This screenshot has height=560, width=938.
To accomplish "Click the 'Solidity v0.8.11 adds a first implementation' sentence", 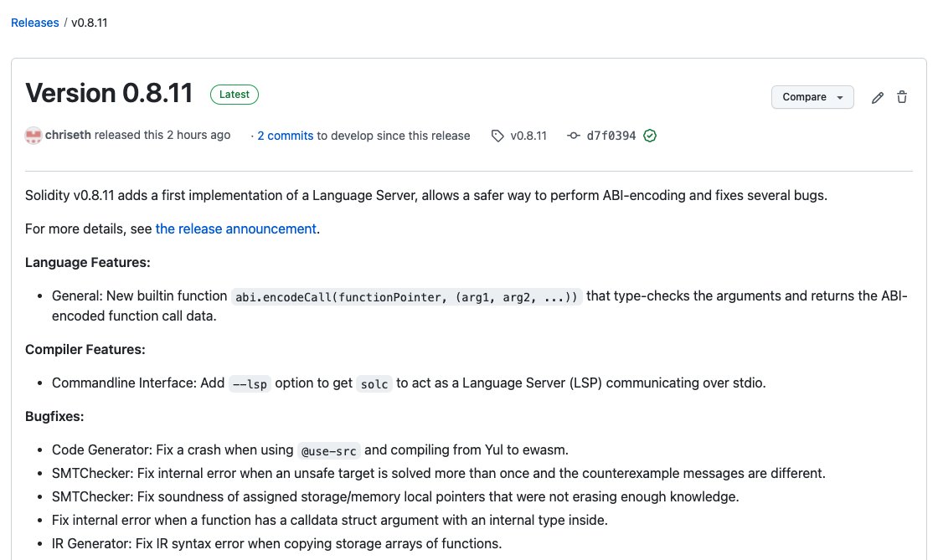I will click(426, 195).
